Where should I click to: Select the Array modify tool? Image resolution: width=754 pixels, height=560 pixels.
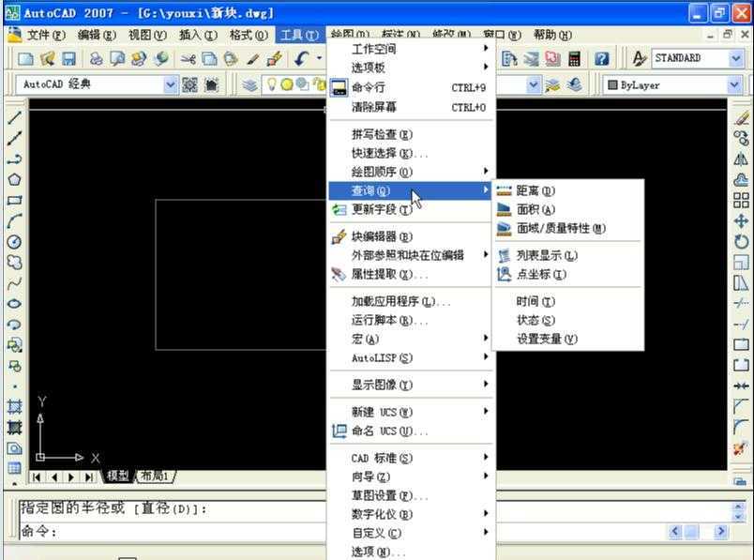point(741,201)
